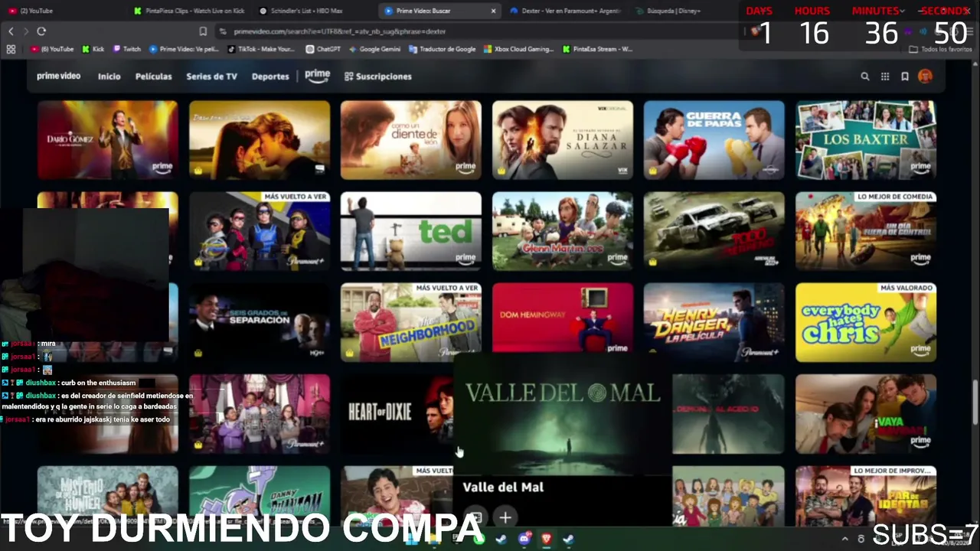The height and width of the screenshot is (551, 980).
Task: Open the Diana Salazar title card
Action: tap(563, 140)
